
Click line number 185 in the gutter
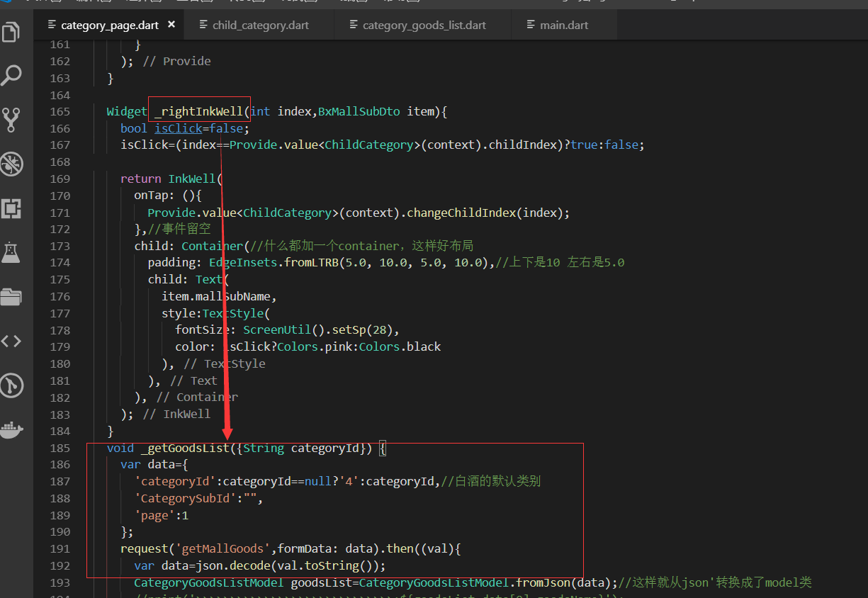coord(60,448)
